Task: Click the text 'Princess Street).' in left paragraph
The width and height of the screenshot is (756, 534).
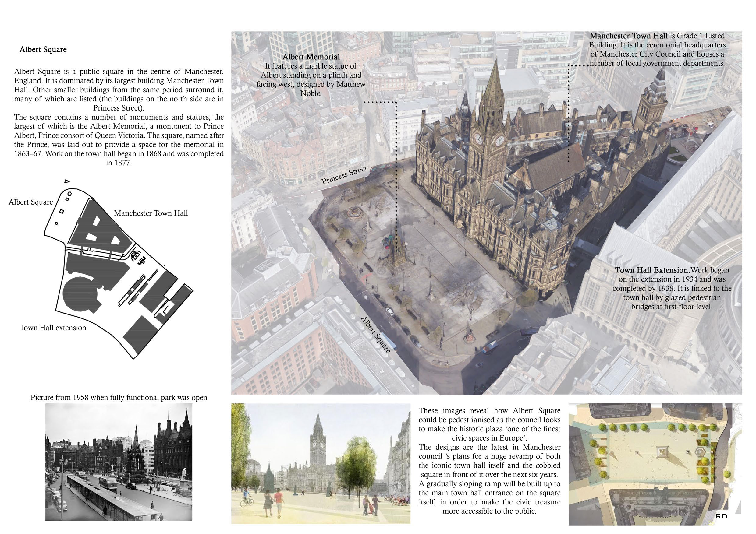Action: click(x=119, y=108)
